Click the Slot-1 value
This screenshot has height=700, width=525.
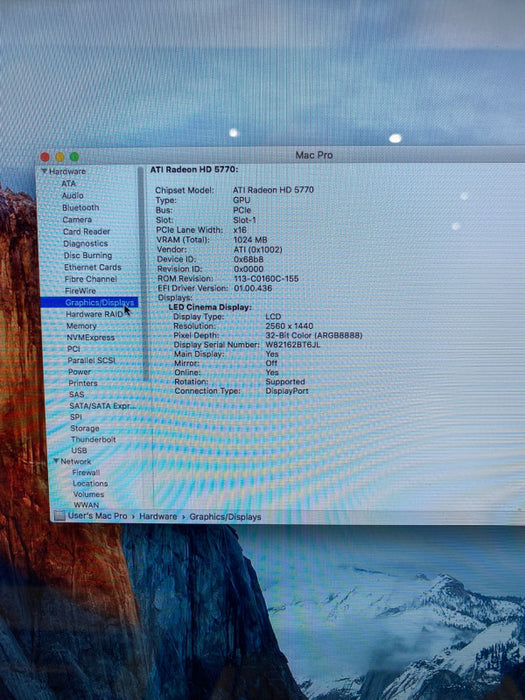(x=245, y=220)
